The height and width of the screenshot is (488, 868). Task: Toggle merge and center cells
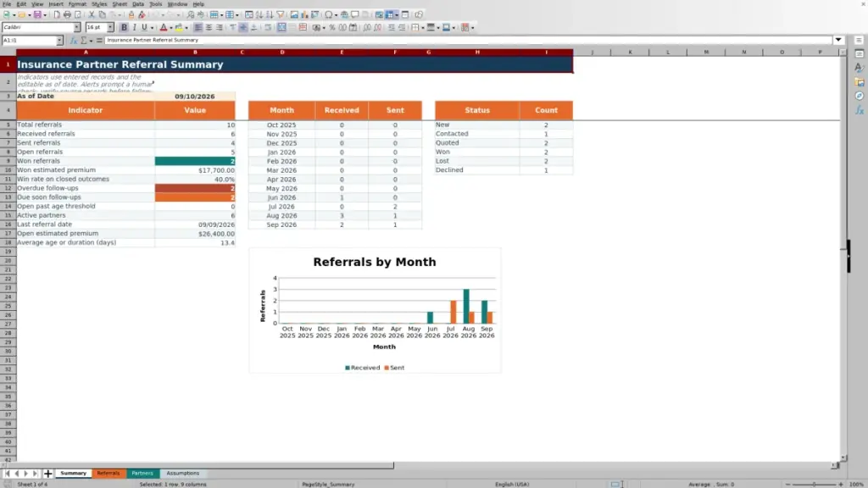click(x=281, y=28)
